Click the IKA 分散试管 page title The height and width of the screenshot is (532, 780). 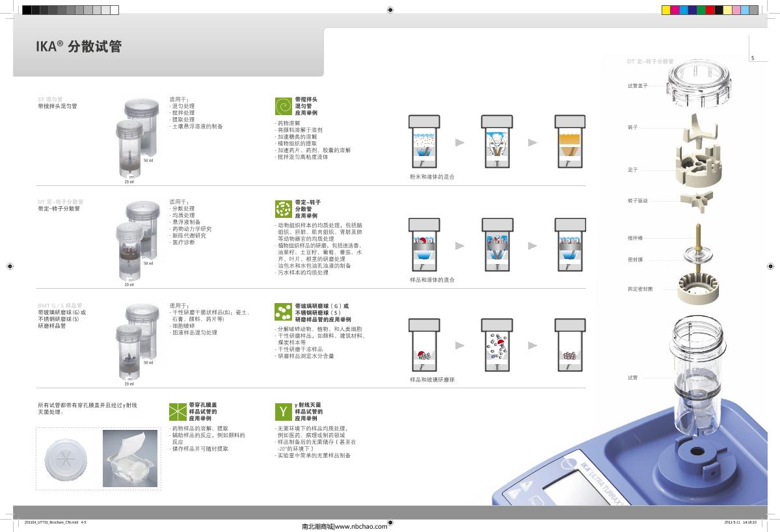pos(78,47)
